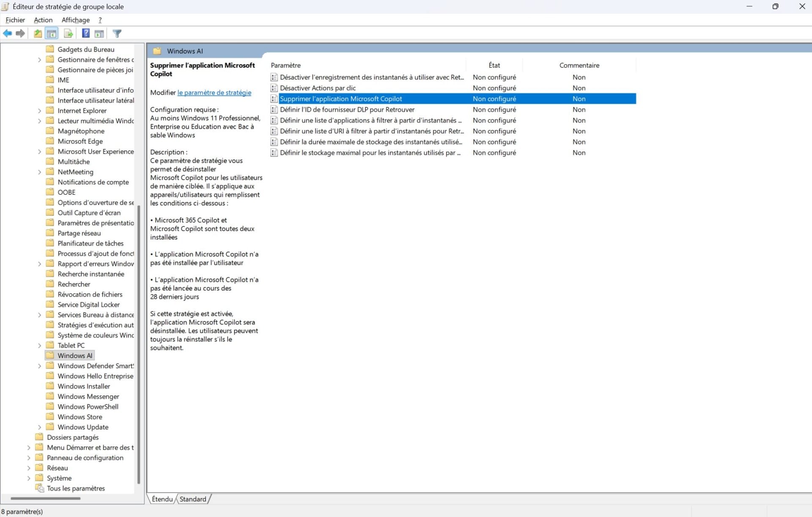Sort by the Commentaire column header
The height and width of the screenshot is (517, 812).
tap(579, 65)
